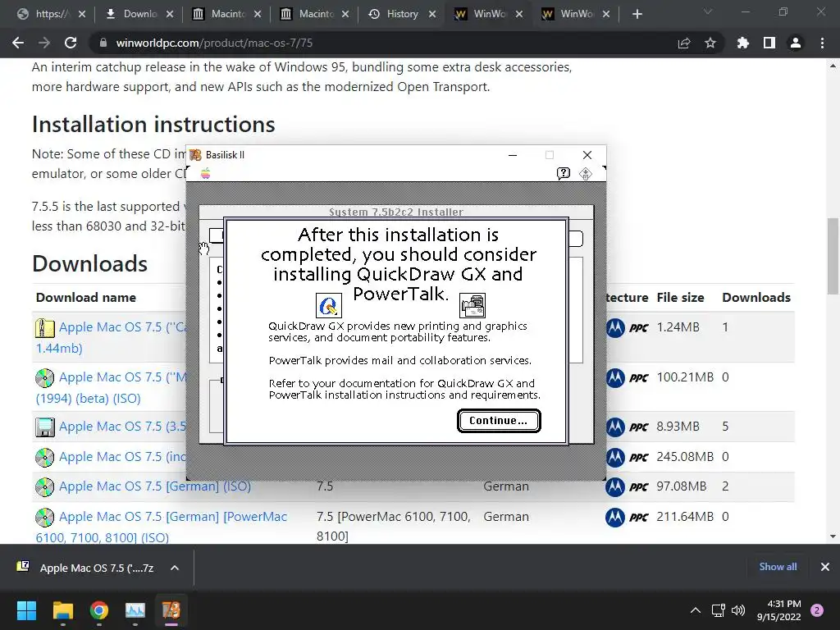Open the Apple Mac OS 7.5 German ISO link
This screenshot has width=840, height=630.
pyautogui.click(x=155, y=486)
